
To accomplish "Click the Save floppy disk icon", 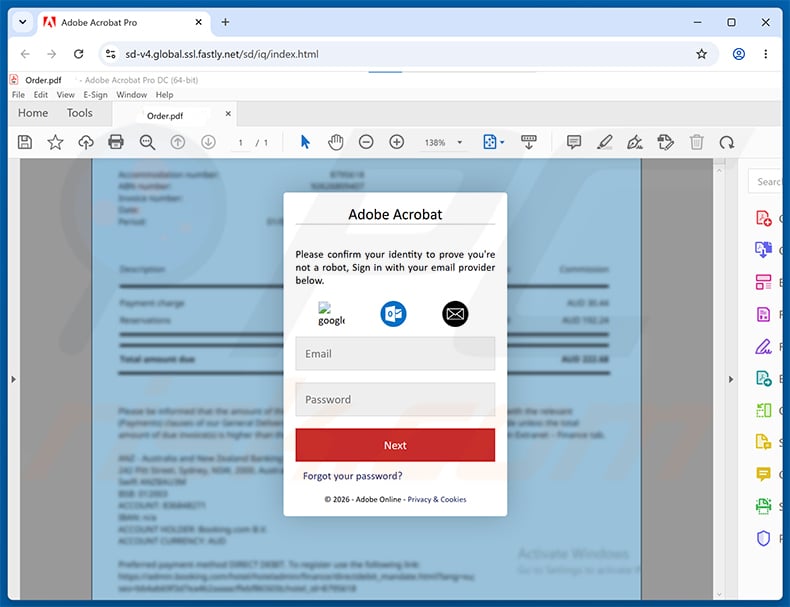I will pyautogui.click(x=25, y=143).
